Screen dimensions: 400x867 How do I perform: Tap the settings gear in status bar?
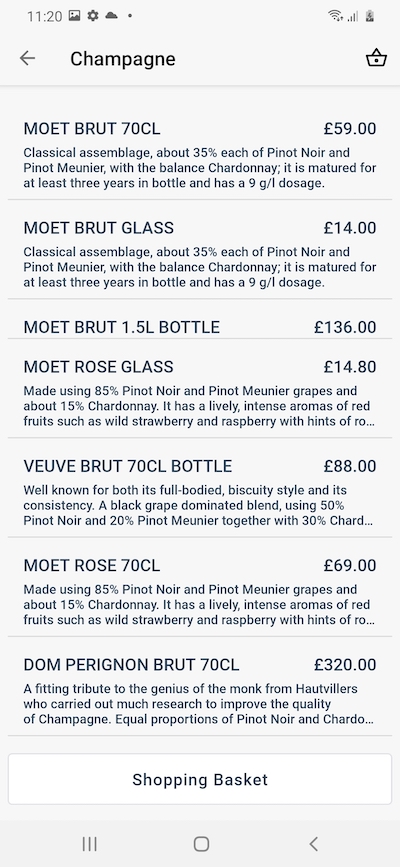[92, 16]
